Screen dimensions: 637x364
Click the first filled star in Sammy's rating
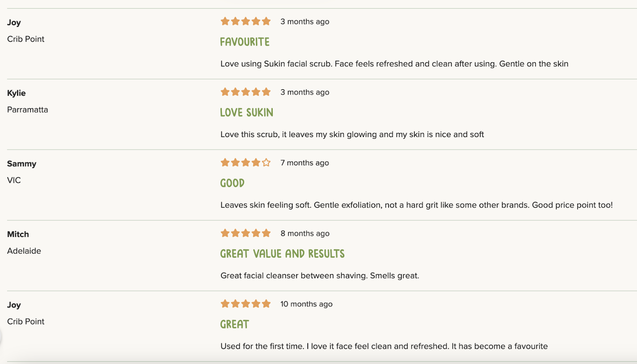click(x=225, y=163)
